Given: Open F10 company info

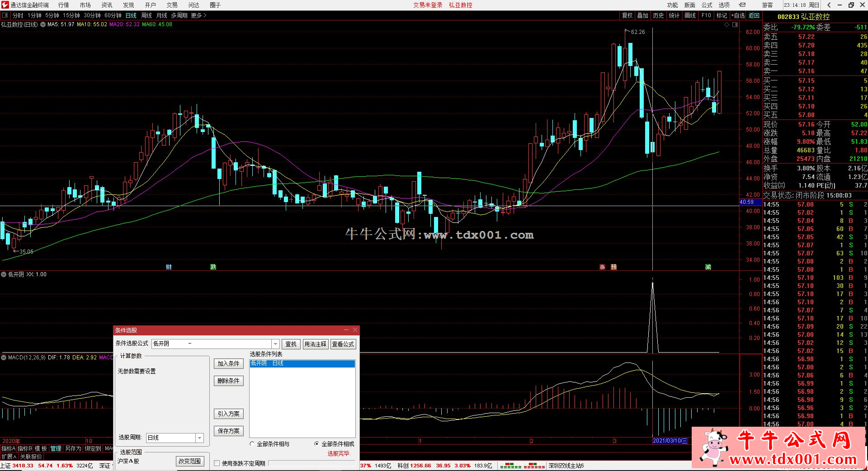Looking at the screenshot, I should click(706, 15).
